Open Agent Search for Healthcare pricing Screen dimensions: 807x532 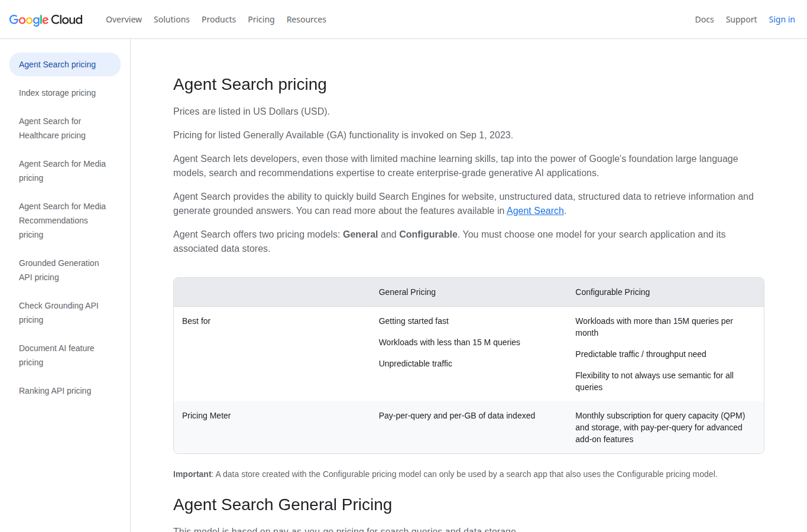(x=52, y=128)
